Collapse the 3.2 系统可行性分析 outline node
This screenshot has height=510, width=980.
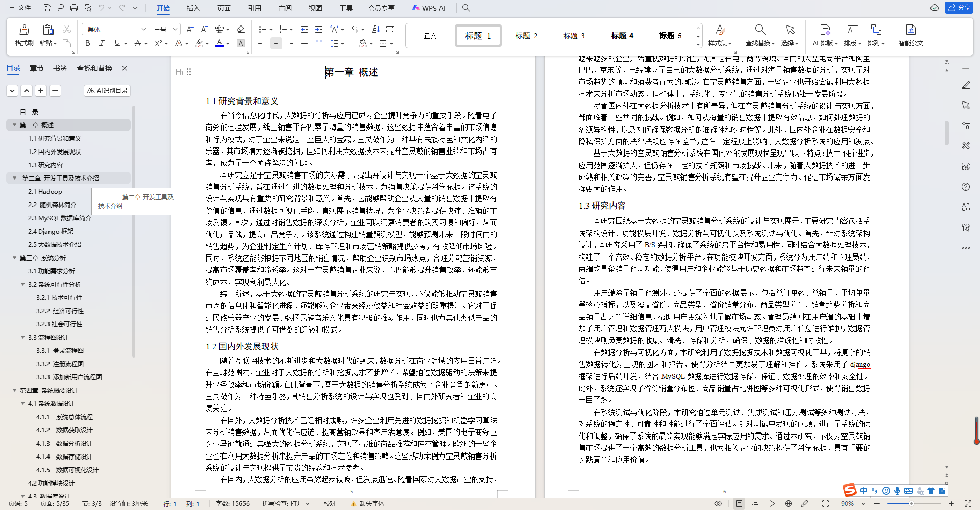tap(23, 284)
